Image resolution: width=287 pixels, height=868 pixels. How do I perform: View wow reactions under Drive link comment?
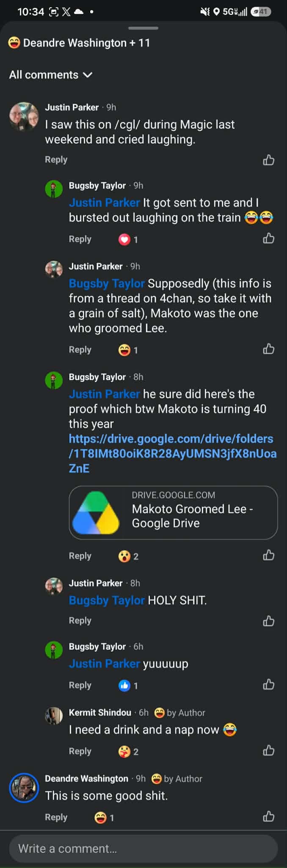[x=128, y=556]
